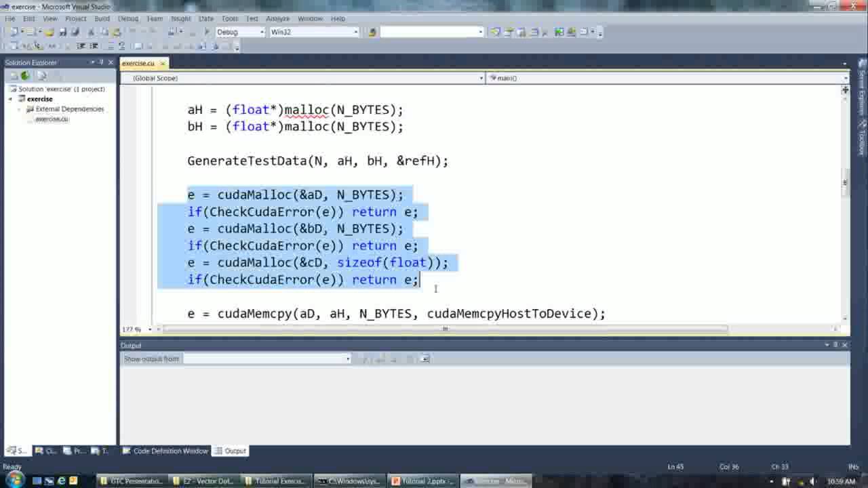The image size is (868, 488).
Task: Open the Find combo box dropdown
Action: [x=481, y=32]
